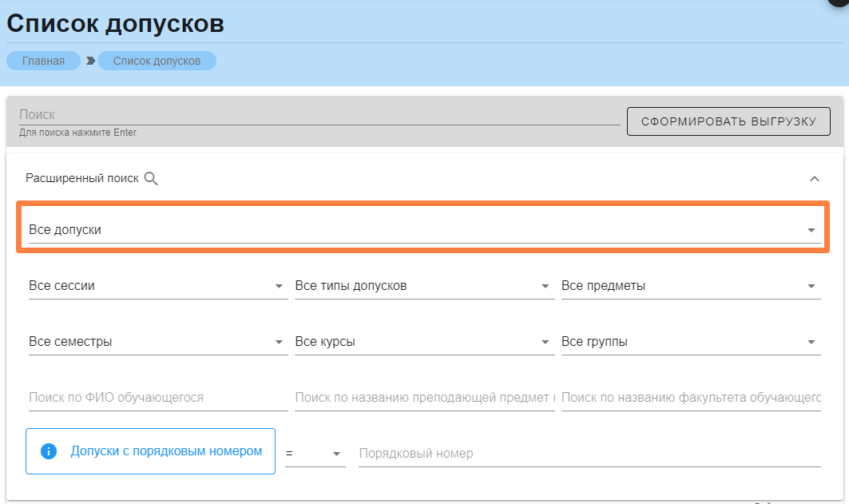Expand the Все группы dropdown
This screenshot has height=504, width=849.
(x=690, y=342)
